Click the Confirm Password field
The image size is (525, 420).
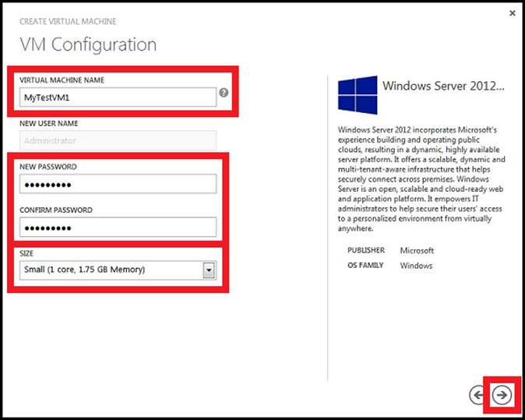[x=118, y=227]
